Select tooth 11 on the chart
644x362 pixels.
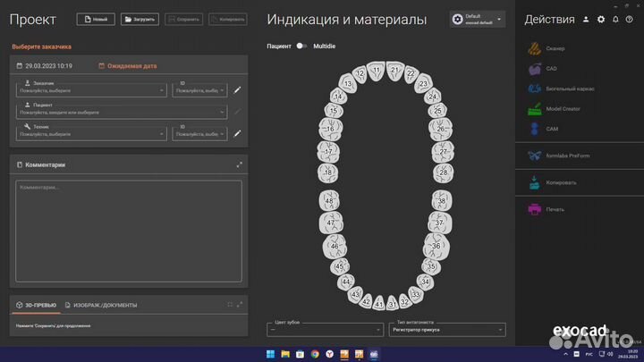coord(377,71)
